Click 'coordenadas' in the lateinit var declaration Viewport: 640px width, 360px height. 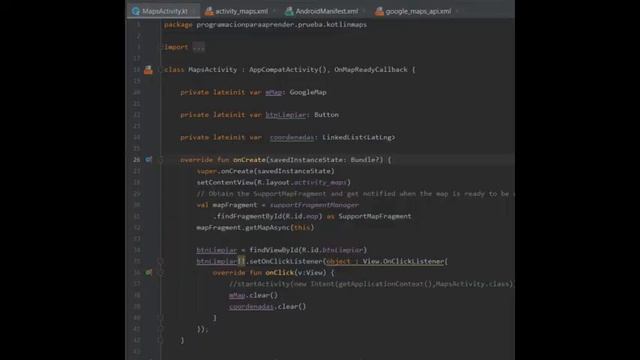coord(292,137)
